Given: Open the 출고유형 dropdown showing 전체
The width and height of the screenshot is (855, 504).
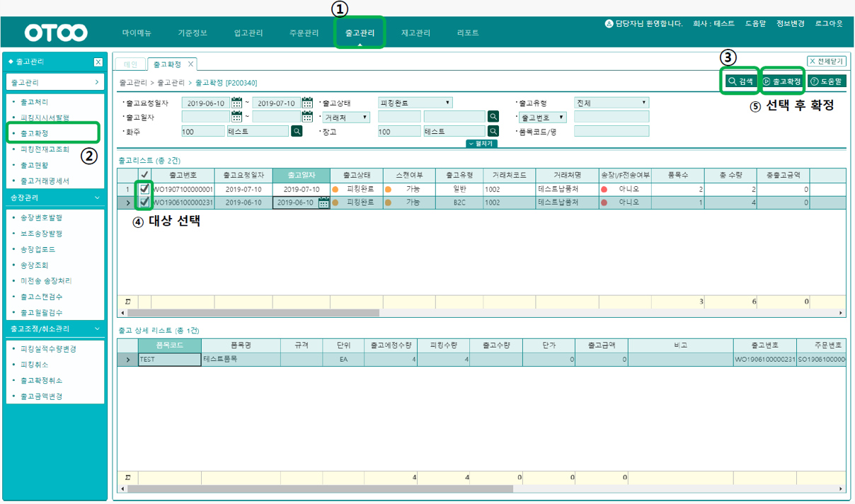Looking at the screenshot, I should point(612,103).
